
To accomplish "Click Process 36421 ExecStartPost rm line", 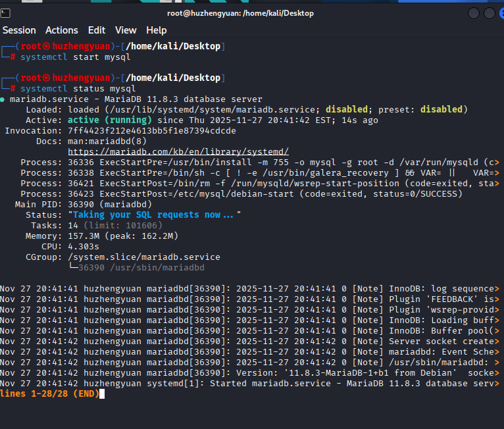I will point(260,184).
